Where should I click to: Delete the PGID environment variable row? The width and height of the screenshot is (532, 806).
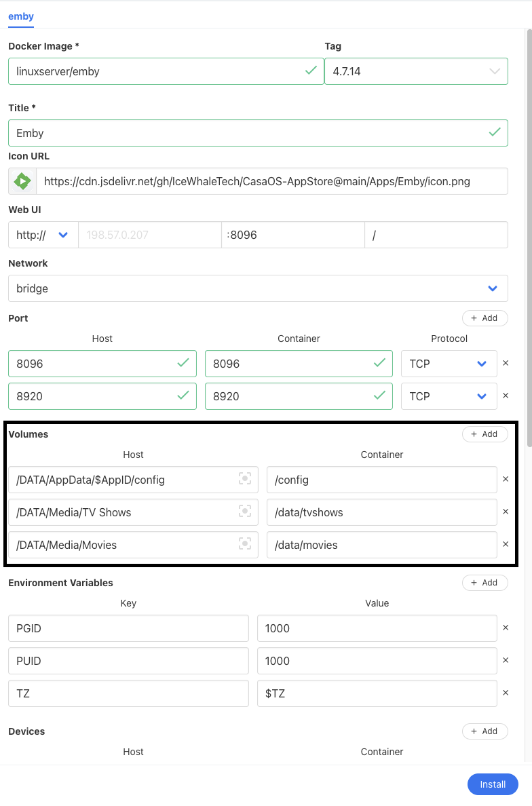tap(506, 628)
